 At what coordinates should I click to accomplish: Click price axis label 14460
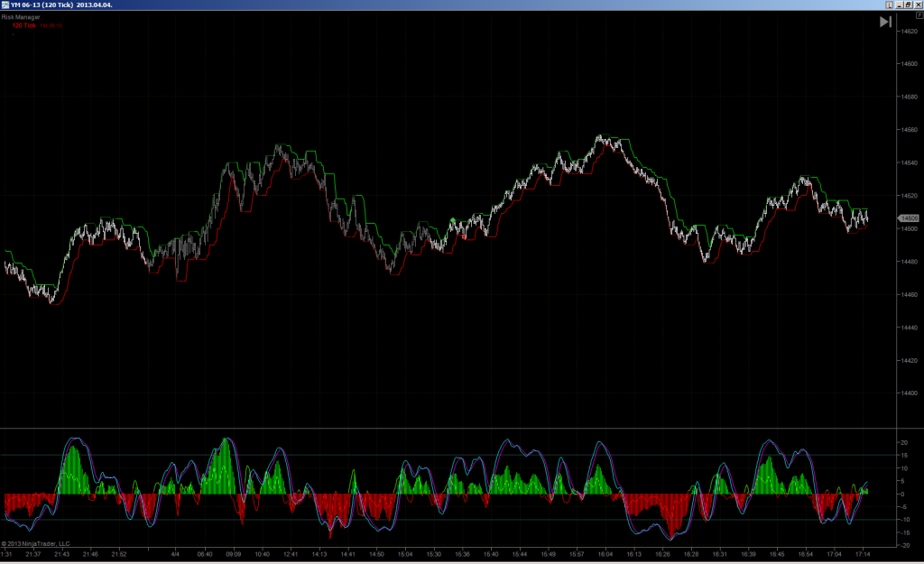click(x=910, y=295)
